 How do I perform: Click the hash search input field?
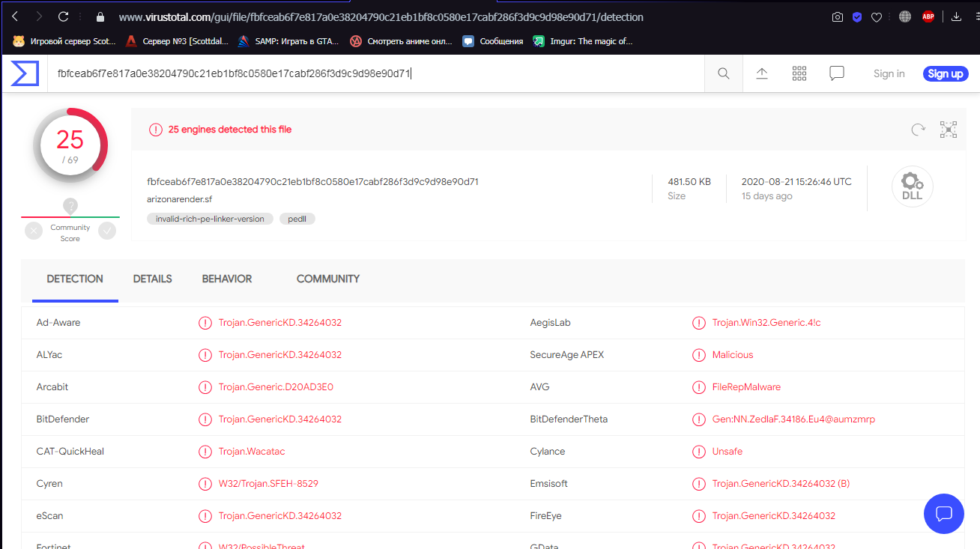376,73
